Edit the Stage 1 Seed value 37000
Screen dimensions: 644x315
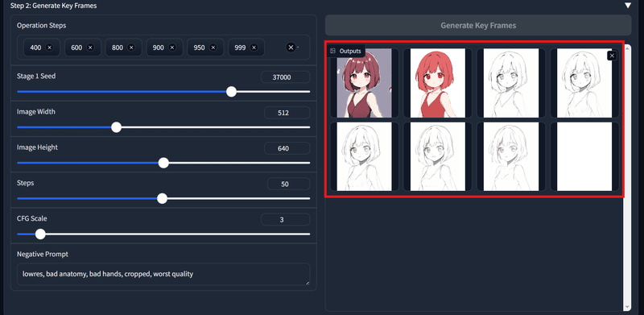coord(286,77)
